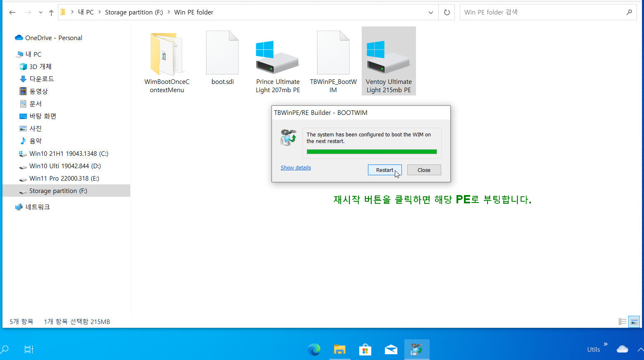This screenshot has height=360, width=644.
Task: Select the TBWinPE_BootWIM file
Action: click(x=333, y=62)
